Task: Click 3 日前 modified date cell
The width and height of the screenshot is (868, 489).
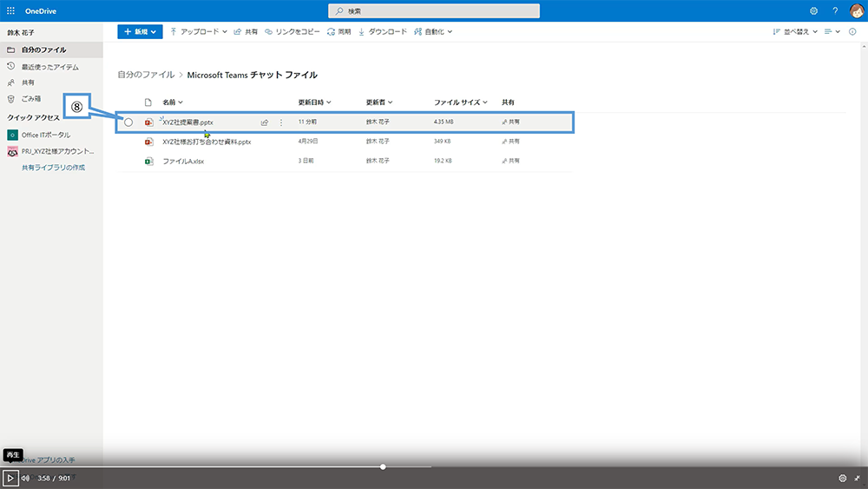Action: pyautogui.click(x=306, y=161)
